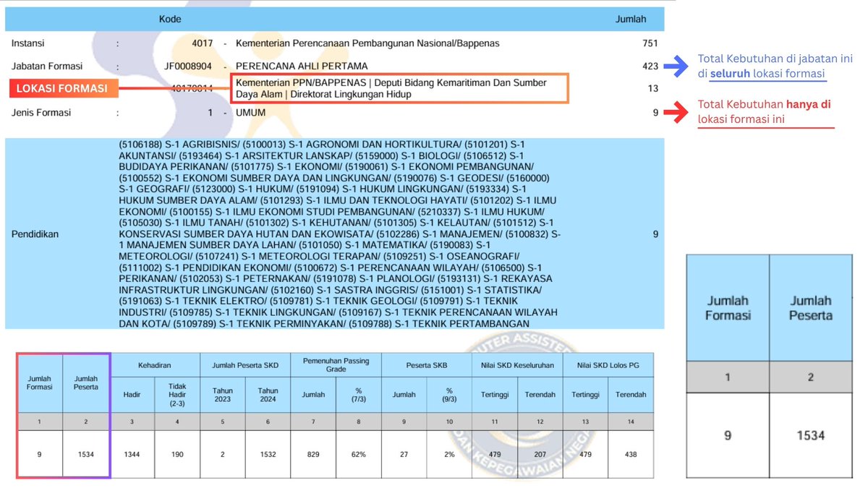
Task: Click the Terendah value '207'
Action: [x=540, y=454]
